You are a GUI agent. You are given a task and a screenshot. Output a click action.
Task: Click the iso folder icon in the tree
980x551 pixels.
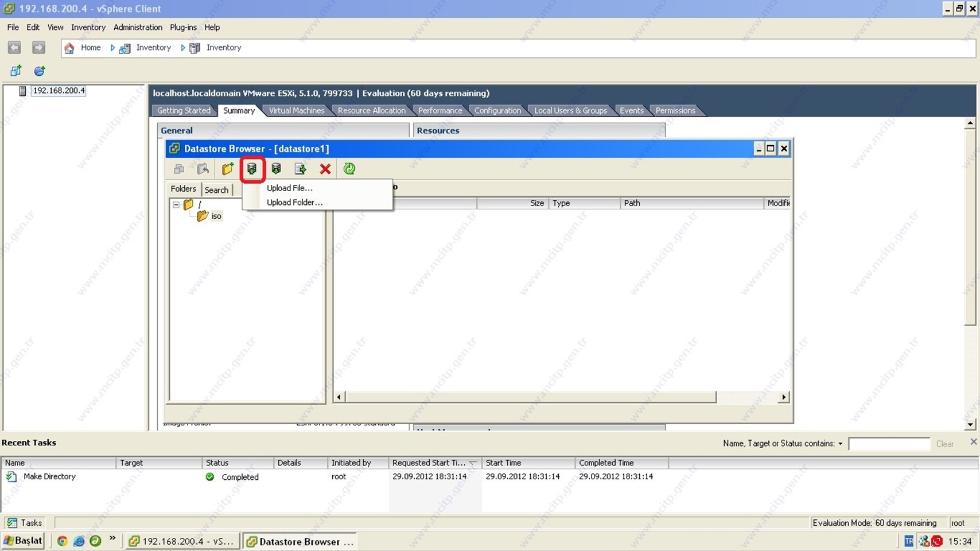pos(203,216)
